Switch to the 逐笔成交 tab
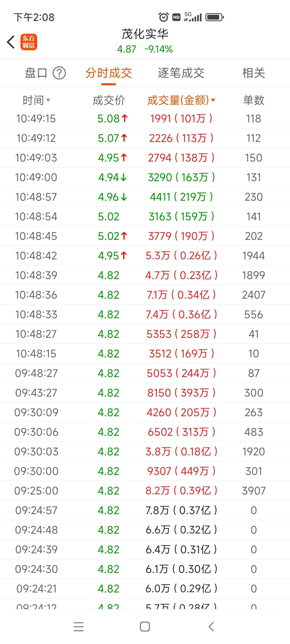Viewport: 290px width, 644px height. click(x=181, y=73)
